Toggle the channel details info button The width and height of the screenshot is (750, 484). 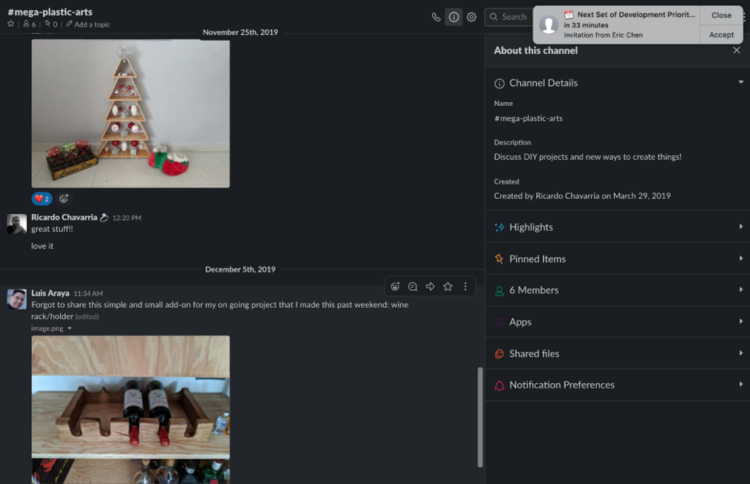pyautogui.click(x=453, y=17)
